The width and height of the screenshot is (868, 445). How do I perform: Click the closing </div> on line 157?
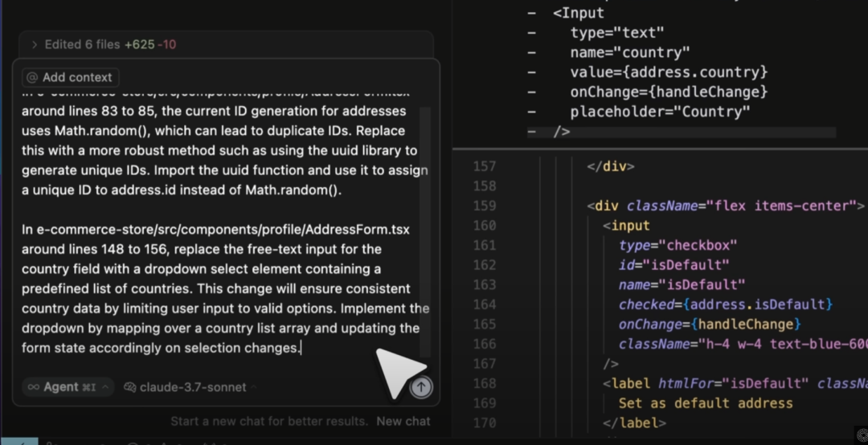click(610, 166)
